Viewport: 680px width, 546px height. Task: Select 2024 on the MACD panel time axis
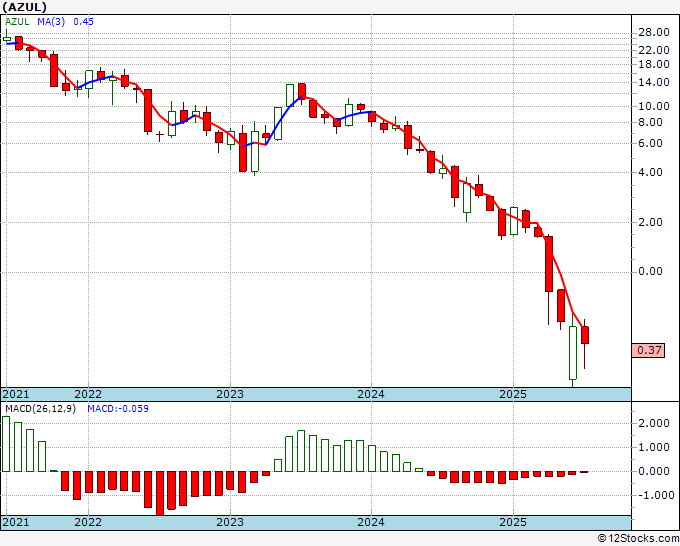click(x=371, y=522)
